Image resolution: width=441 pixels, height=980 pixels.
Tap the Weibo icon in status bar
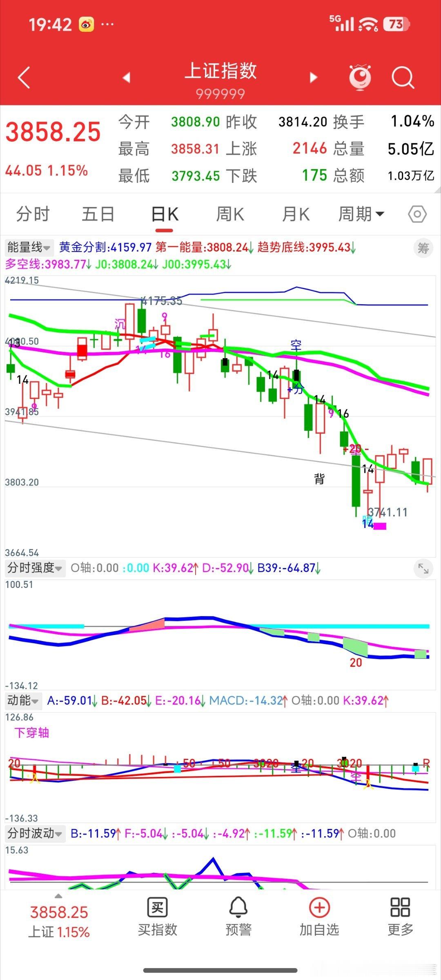point(86,24)
